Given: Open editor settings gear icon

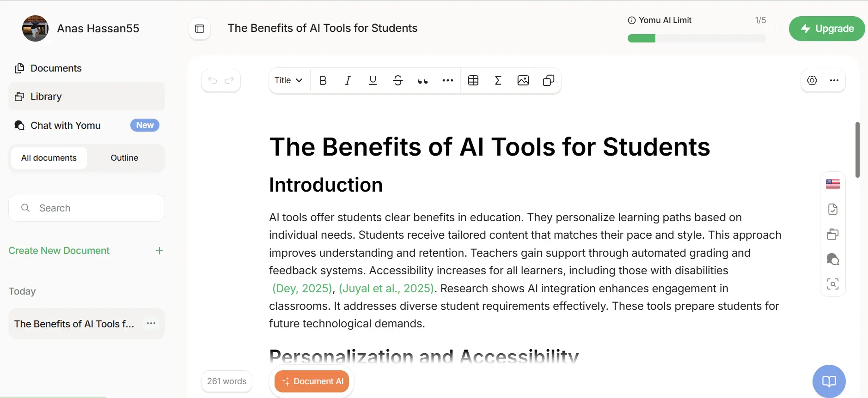Looking at the screenshot, I should coord(812,80).
